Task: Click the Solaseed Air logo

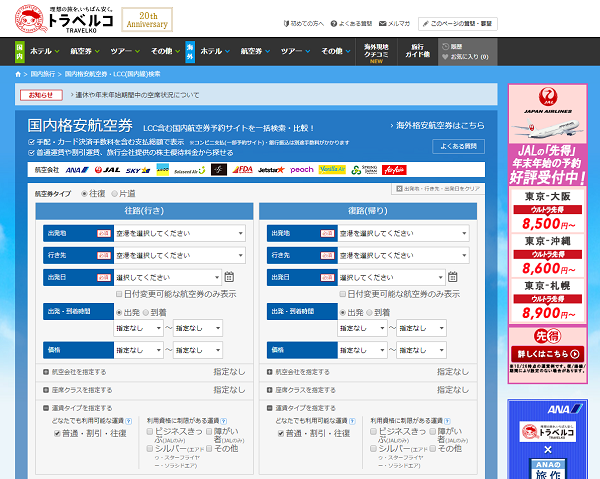Action: click(190, 170)
